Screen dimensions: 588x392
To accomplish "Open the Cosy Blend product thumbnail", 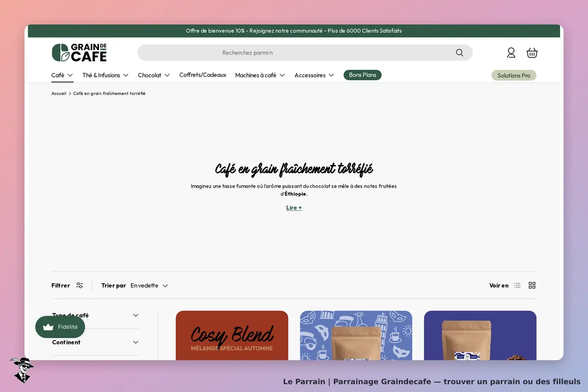I will click(x=232, y=335).
